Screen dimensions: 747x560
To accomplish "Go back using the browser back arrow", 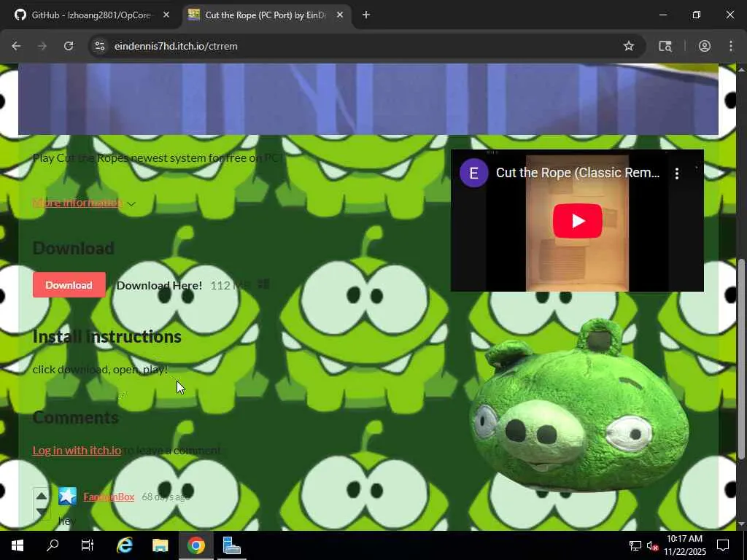I will [x=16, y=46].
